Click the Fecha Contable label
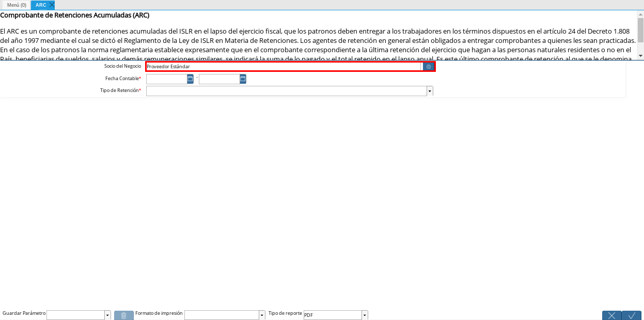This screenshot has width=644, height=320. (123, 79)
